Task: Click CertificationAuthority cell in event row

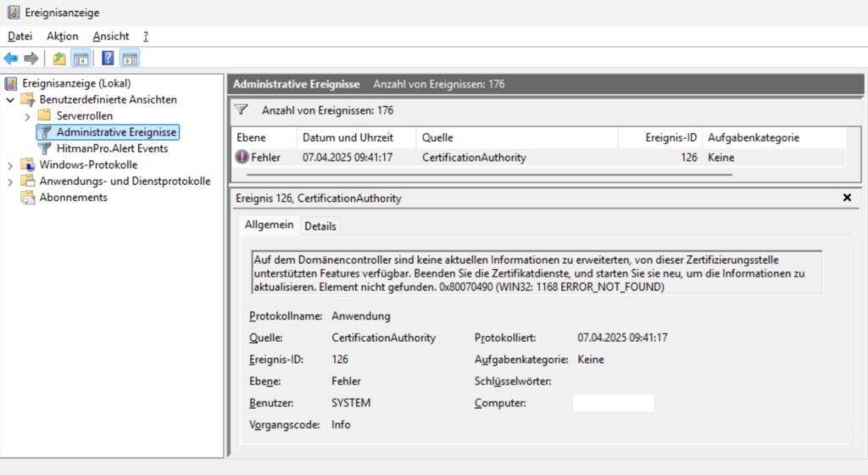Action: click(474, 157)
